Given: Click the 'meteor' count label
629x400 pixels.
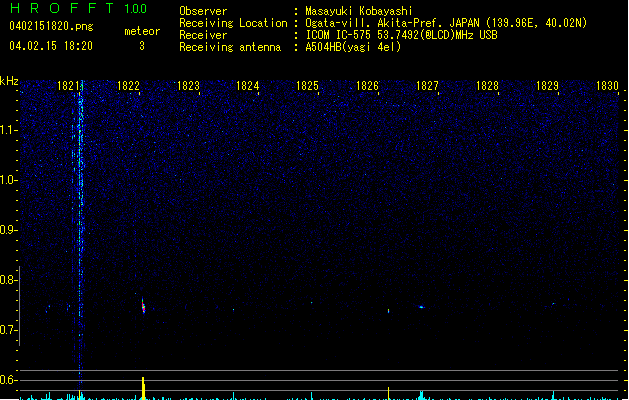Looking at the screenshot, I should click(142, 31).
